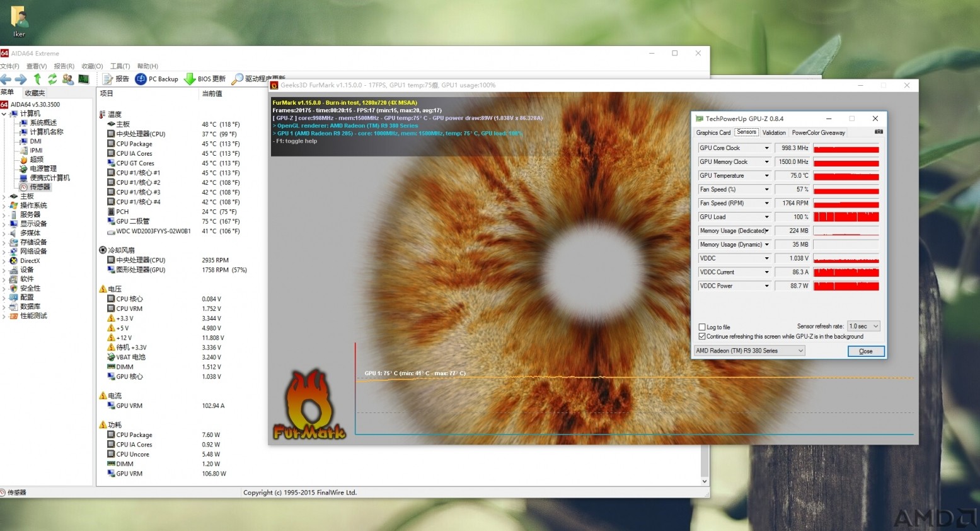Open the 帮助(H) menu

(x=147, y=66)
